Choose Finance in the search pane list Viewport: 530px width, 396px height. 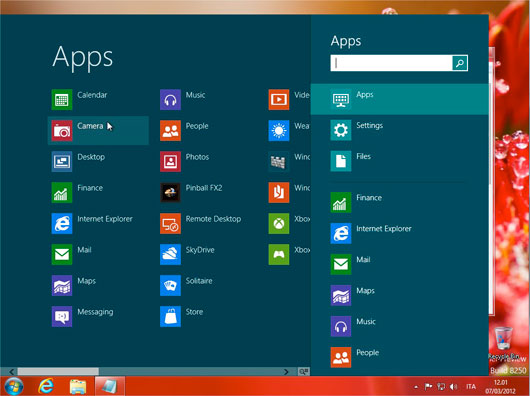tap(399, 202)
